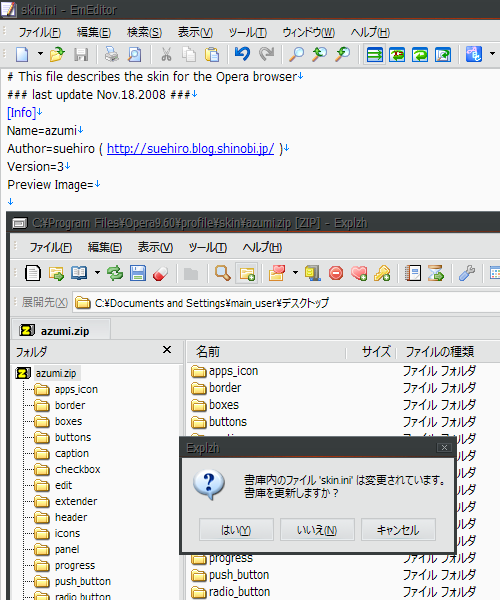Close the Explzh confirmation dialog
Image resolution: width=500 pixels, height=600 pixels.
pos(444,448)
